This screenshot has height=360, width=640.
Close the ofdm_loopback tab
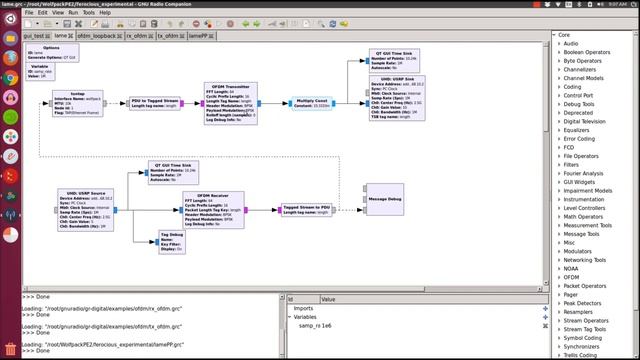[120, 36]
